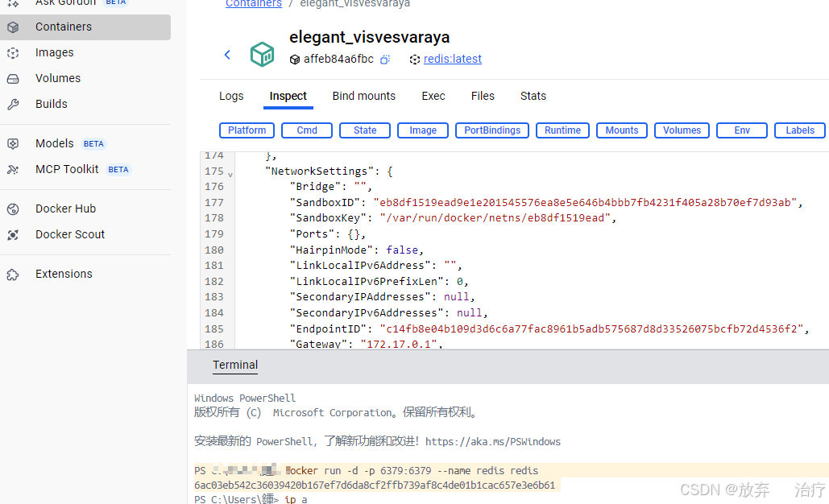The width and height of the screenshot is (829, 504).
Task: Click the Docker Scout icon
Action: (13, 234)
